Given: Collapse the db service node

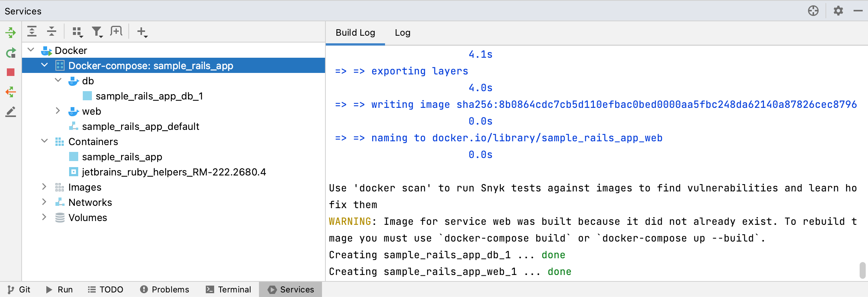Looking at the screenshot, I should (58, 80).
